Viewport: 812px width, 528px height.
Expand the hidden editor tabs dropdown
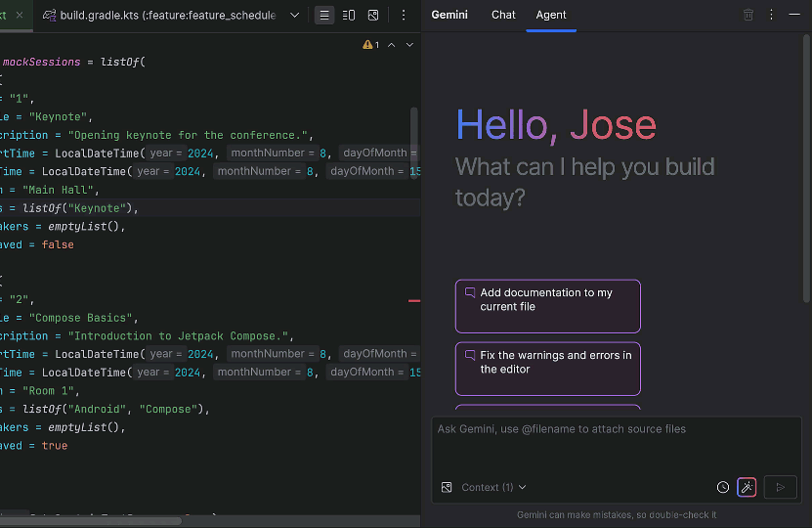[295, 15]
